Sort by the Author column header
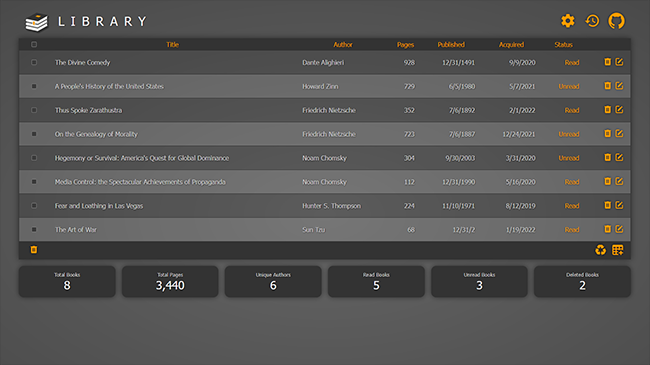This screenshot has width=650, height=365. (343, 44)
